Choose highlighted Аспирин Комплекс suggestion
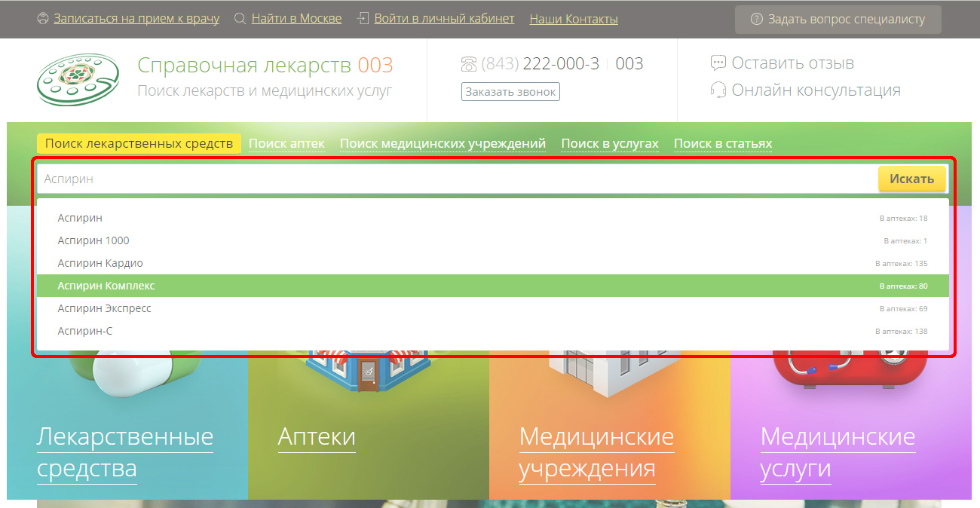Screen dimensions: 980x508 pos(493,286)
